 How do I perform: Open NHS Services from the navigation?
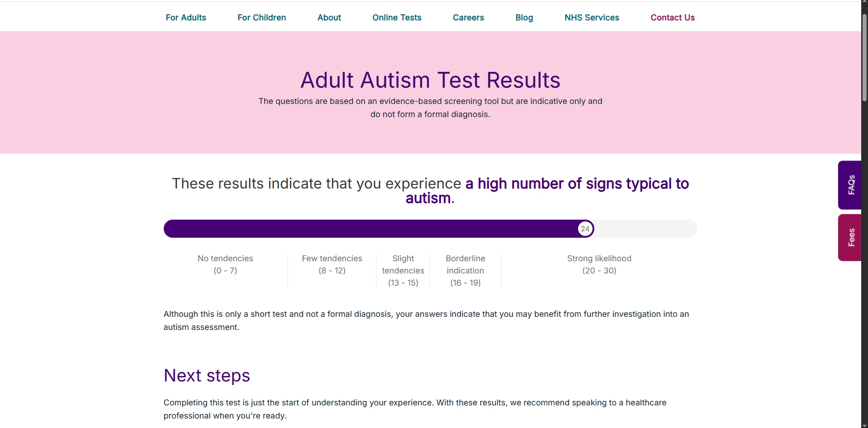tap(592, 18)
